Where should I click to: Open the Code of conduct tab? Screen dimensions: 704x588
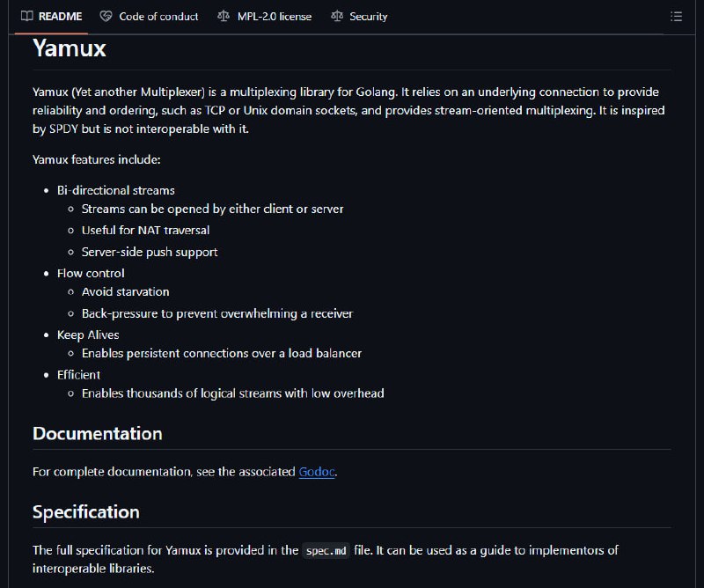point(149,17)
